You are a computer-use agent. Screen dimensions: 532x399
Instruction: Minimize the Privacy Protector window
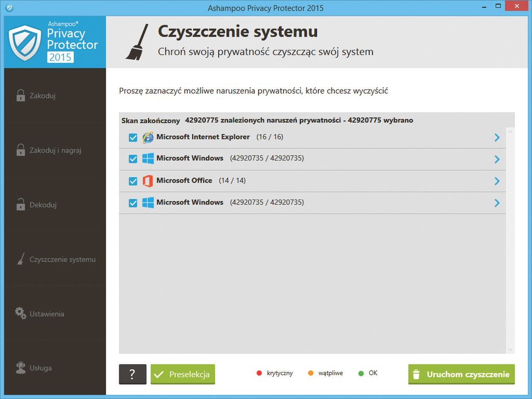(484, 7)
